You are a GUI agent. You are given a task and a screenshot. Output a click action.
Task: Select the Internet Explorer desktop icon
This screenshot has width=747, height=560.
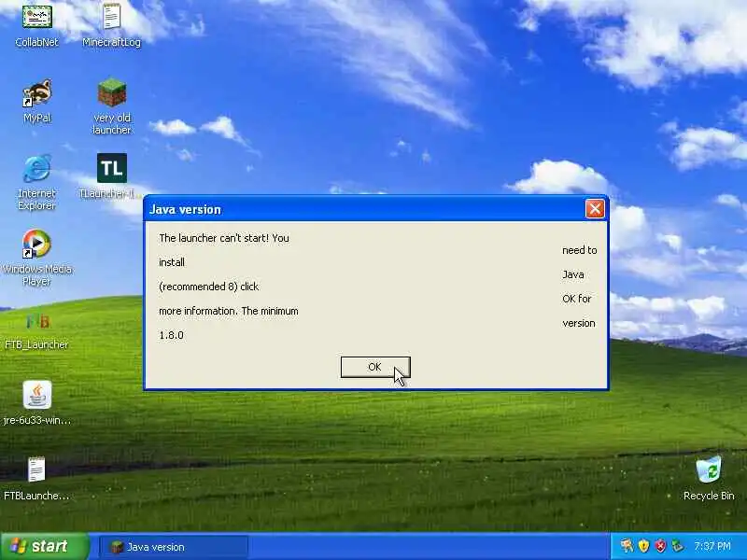click(x=36, y=182)
